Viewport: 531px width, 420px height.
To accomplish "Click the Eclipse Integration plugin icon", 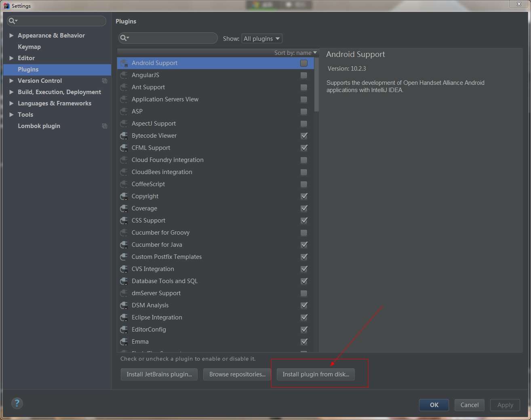I will coord(124,317).
